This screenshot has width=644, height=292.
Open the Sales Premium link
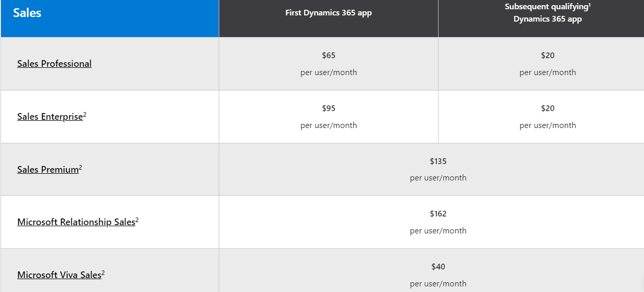tap(48, 170)
